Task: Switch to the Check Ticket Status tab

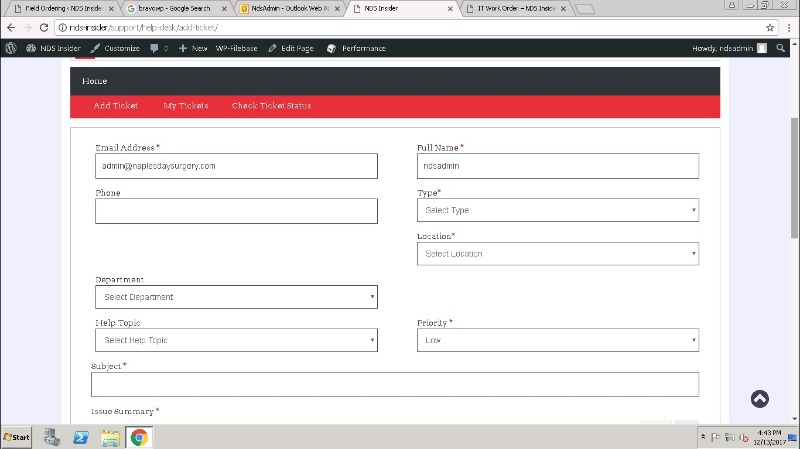Action: [x=271, y=106]
